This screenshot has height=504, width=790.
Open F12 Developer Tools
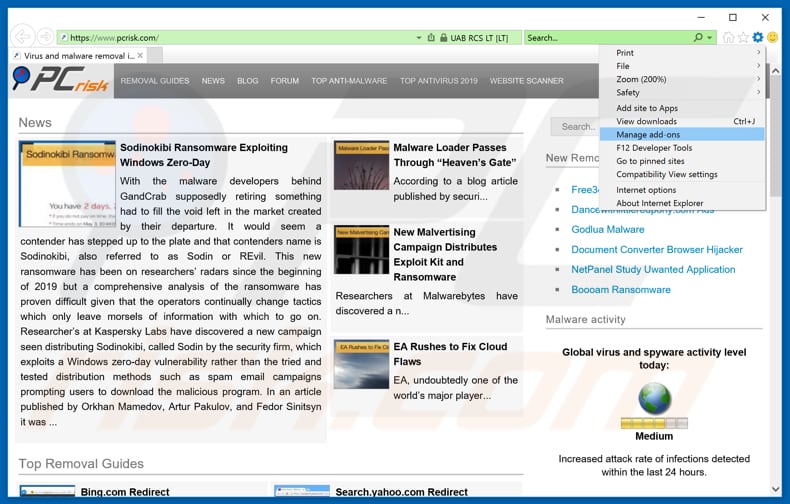click(x=682, y=148)
